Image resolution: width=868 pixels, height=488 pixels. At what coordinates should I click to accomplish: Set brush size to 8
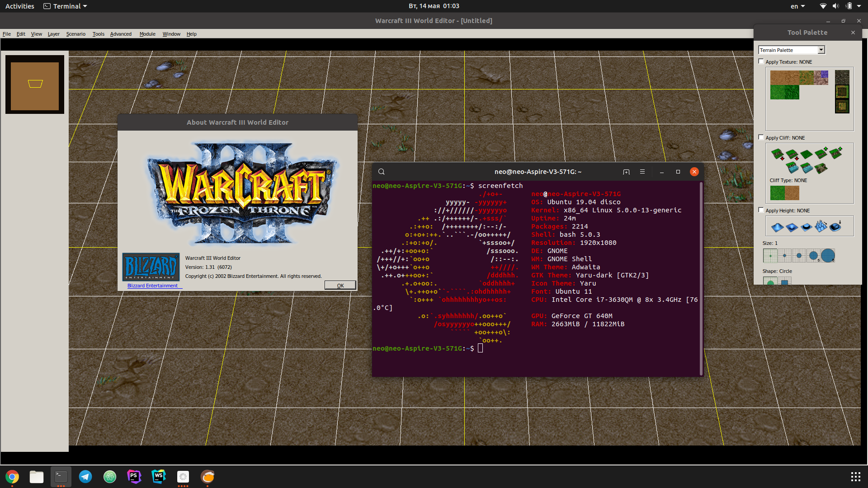(828, 256)
